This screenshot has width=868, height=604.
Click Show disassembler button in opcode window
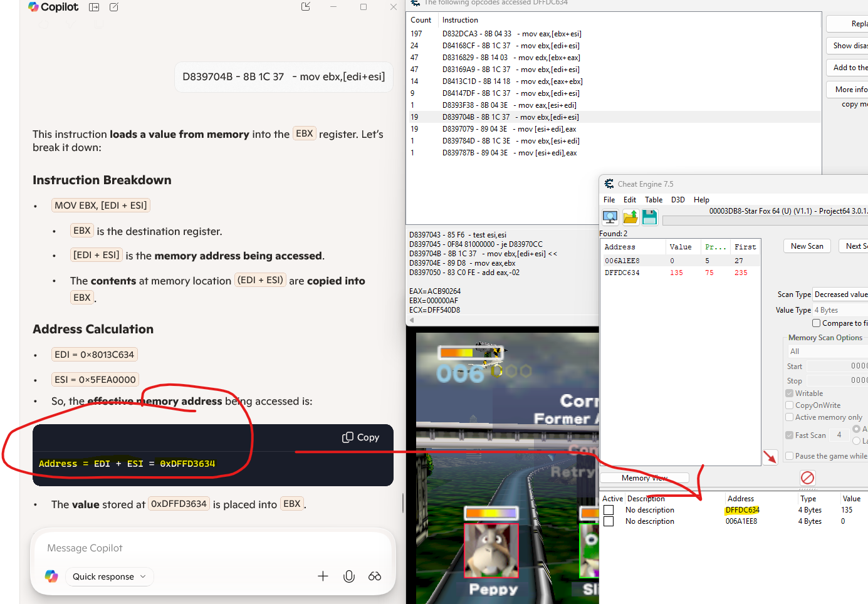point(847,46)
